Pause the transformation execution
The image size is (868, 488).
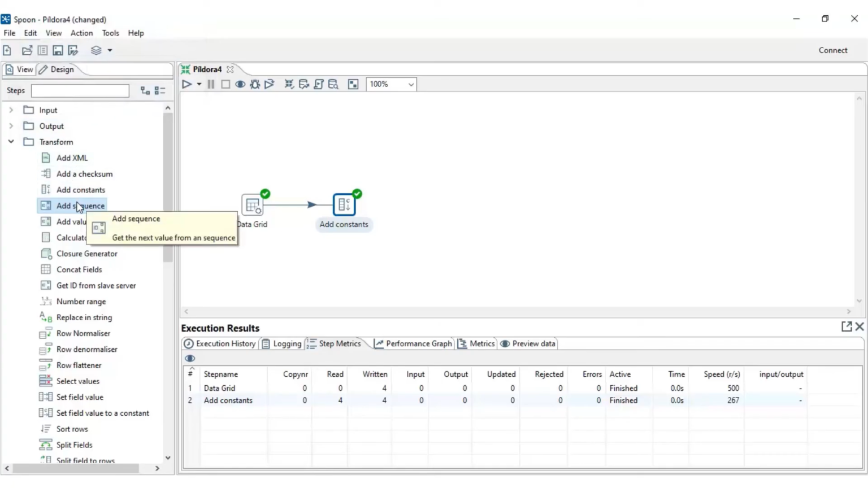pyautogui.click(x=210, y=84)
